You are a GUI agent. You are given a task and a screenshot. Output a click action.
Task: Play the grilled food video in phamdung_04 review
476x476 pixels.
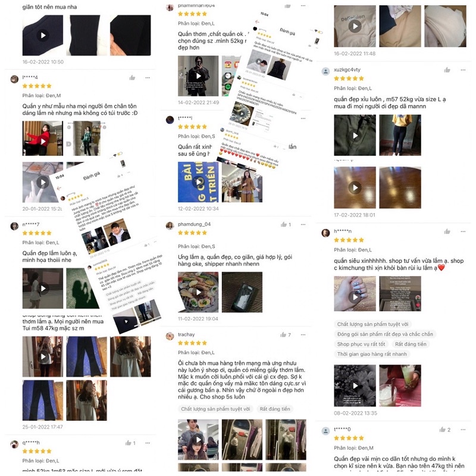(x=198, y=292)
